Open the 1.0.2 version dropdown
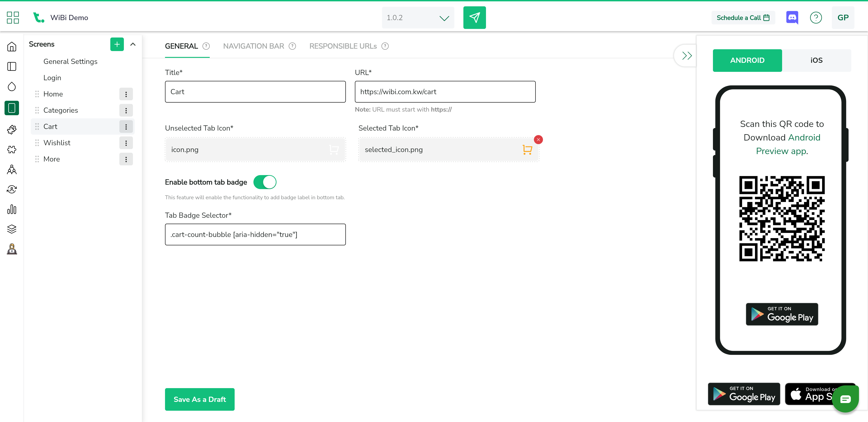 pos(418,18)
